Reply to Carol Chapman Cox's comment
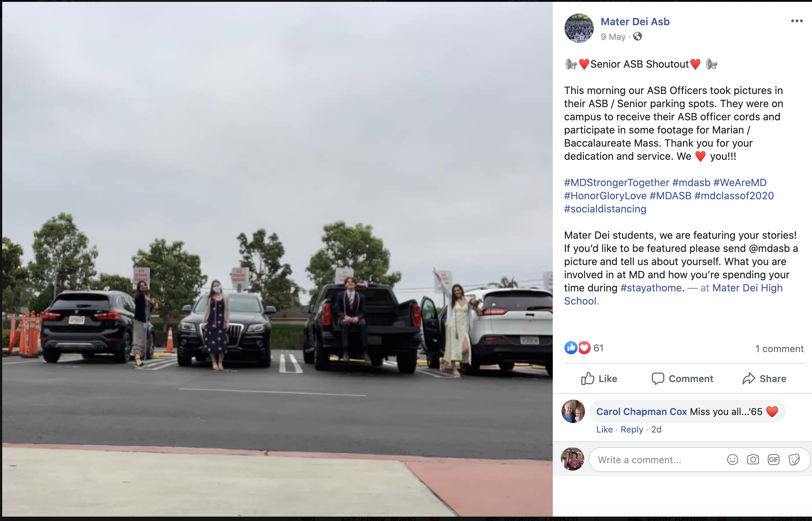Viewport: 812px width, 521px height. (x=632, y=430)
